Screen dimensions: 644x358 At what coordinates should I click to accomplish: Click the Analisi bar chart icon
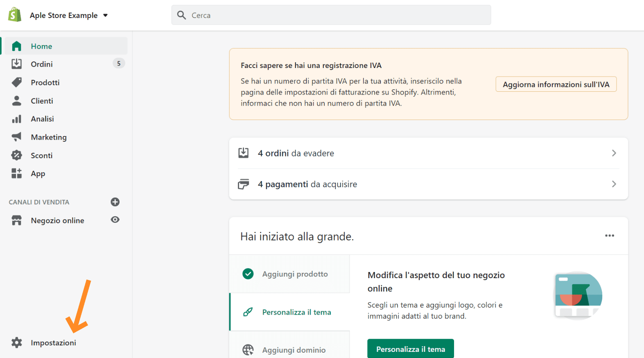(16, 119)
